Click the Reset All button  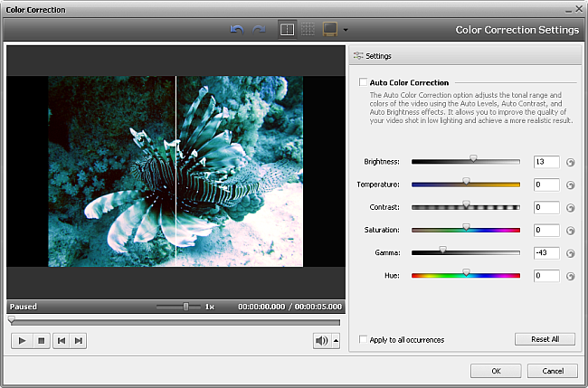coord(545,339)
